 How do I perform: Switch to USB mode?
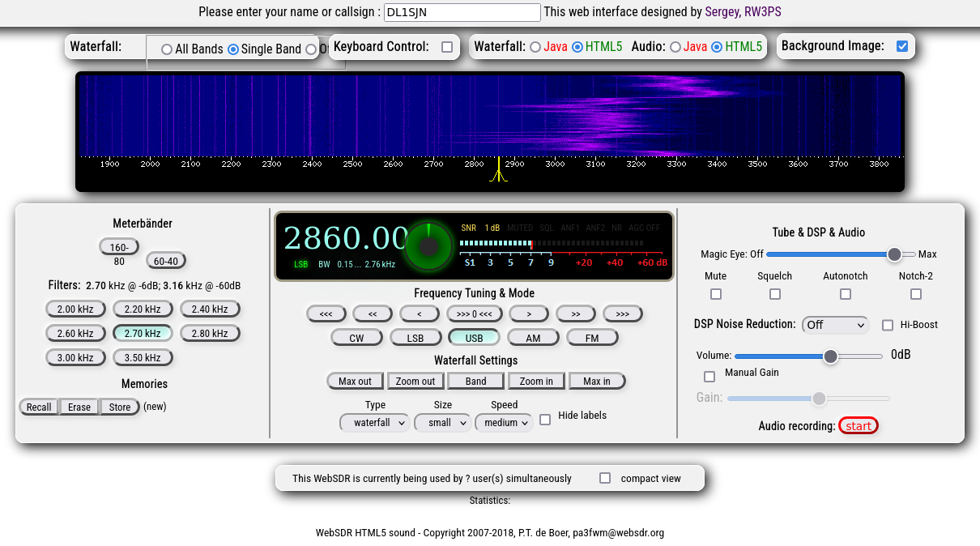tap(475, 338)
